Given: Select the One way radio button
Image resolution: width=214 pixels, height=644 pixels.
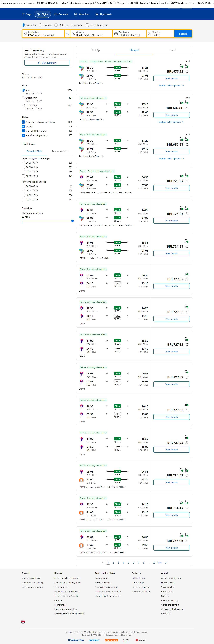Looking at the screenshot, I should pos(41,25).
